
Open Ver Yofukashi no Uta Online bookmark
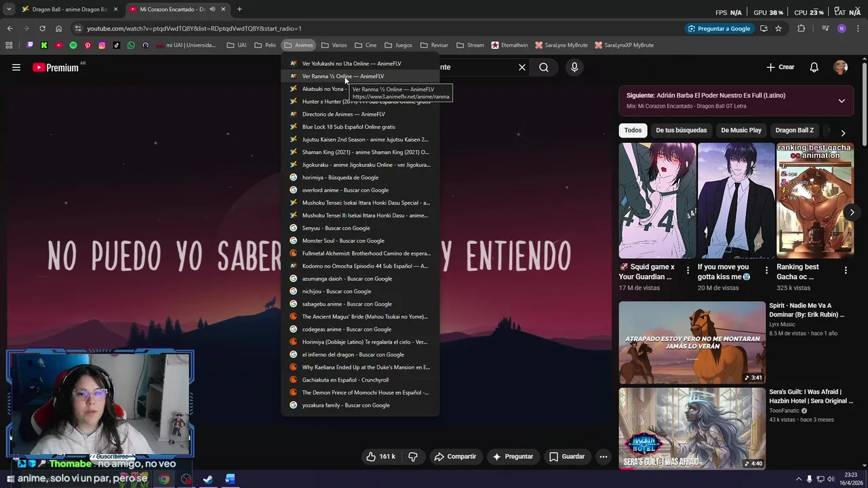point(360,64)
